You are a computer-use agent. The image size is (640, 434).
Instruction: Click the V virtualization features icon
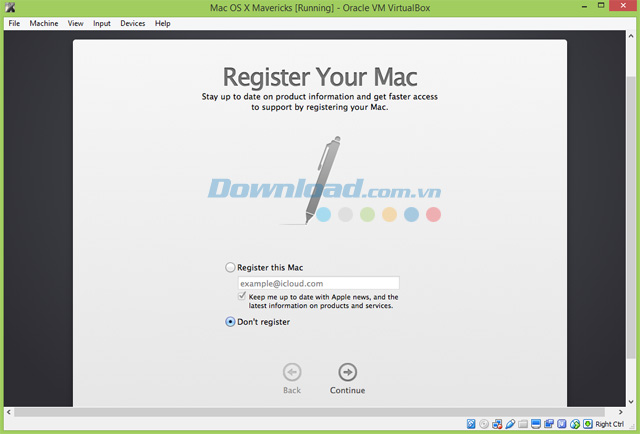tap(562, 424)
